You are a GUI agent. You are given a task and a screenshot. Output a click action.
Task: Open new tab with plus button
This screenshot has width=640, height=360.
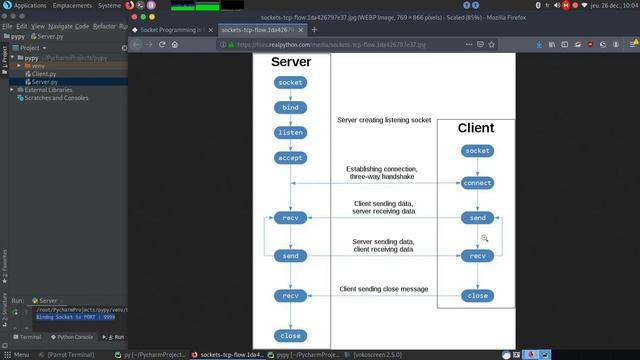pos(314,29)
